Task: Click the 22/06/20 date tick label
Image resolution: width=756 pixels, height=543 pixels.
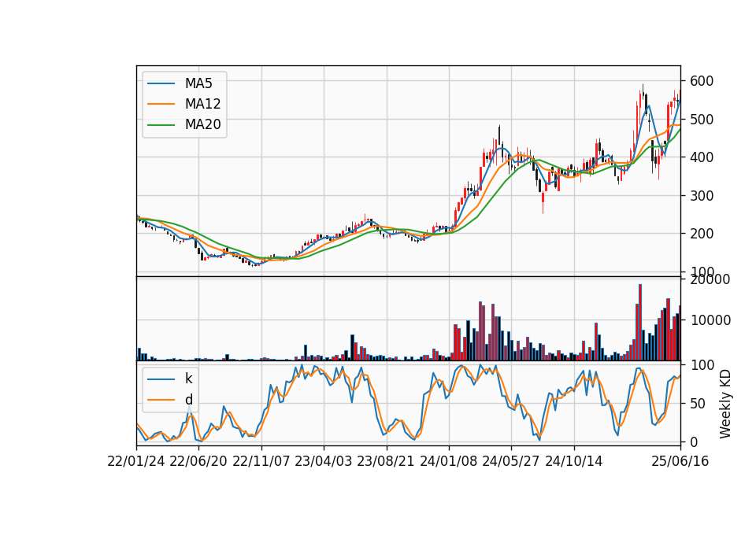Action: point(198,461)
